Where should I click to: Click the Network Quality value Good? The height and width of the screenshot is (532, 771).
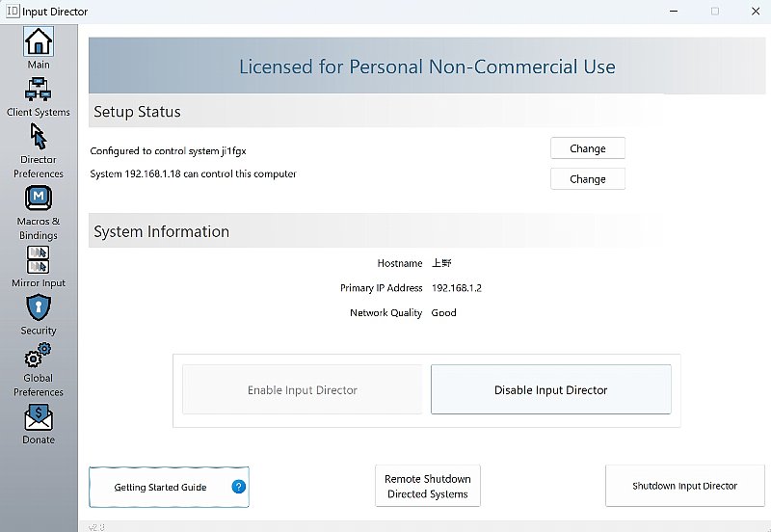444,312
